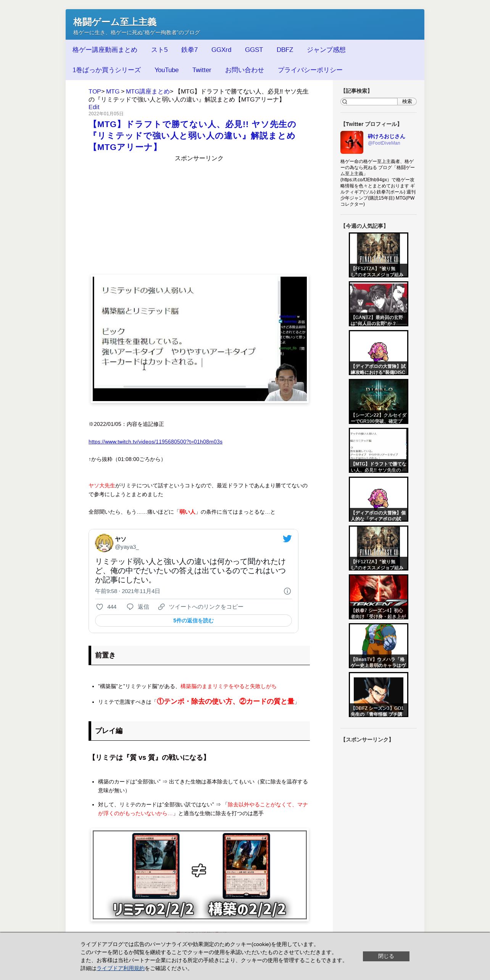Open the GGST menu item
Image resolution: width=490 pixels, height=980 pixels.
tap(254, 50)
